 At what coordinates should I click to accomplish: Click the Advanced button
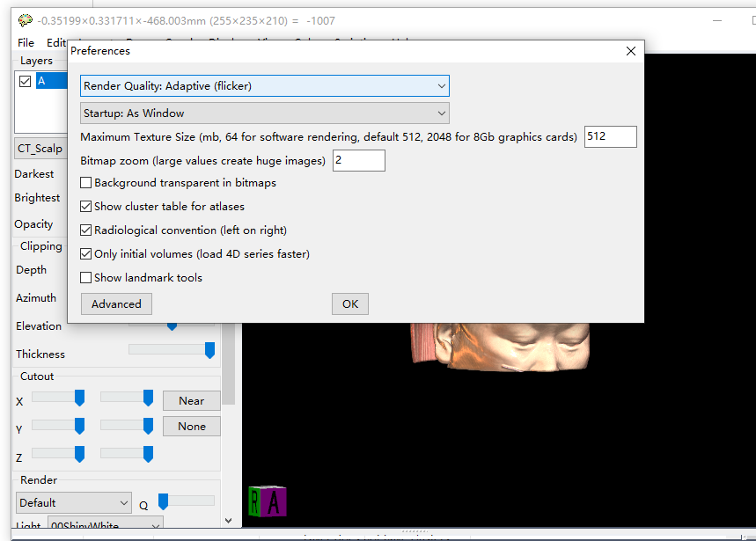click(116, 304)
